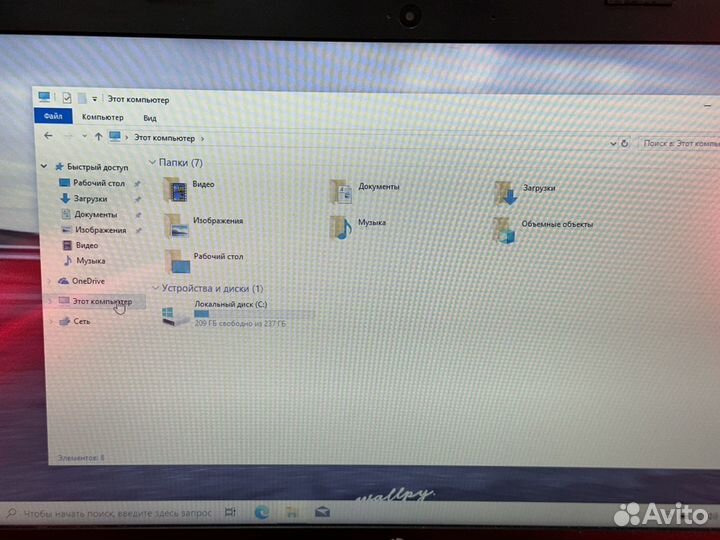Open Mail app from taskbar
Viewport: 720px width, 540px height.
(x=322, y=512)
